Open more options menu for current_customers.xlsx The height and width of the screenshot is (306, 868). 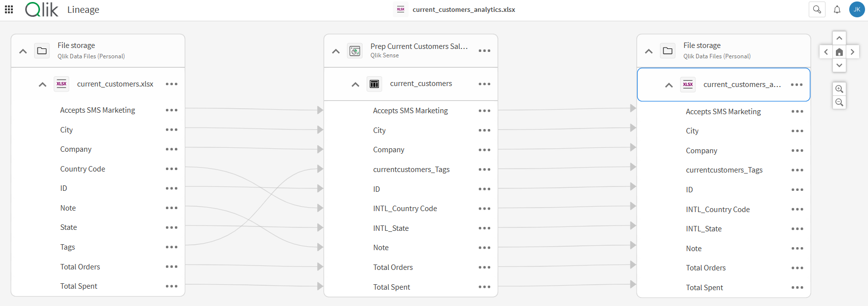click(x=171, y=84)
